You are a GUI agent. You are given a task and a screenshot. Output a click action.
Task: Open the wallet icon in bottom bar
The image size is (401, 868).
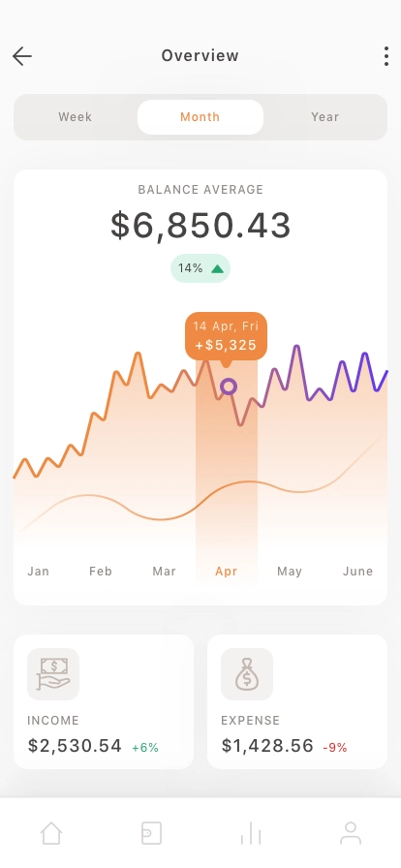click(151, 833)
